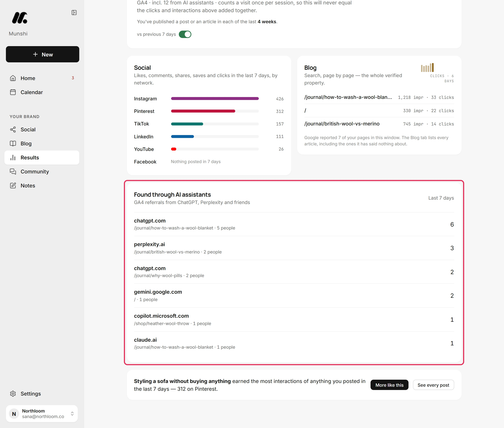
Task: Click the Northloom N avatar
Action: 14,414
